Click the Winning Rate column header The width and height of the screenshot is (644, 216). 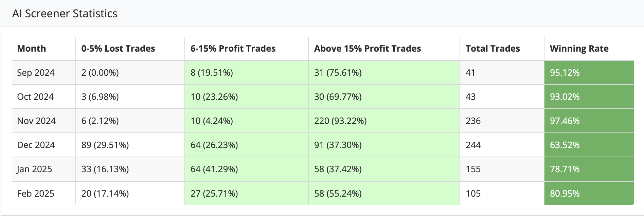(579, 49)
